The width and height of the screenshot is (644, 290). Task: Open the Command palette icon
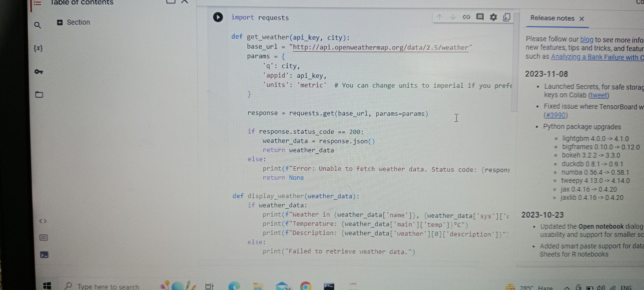(x=44, y=237)
